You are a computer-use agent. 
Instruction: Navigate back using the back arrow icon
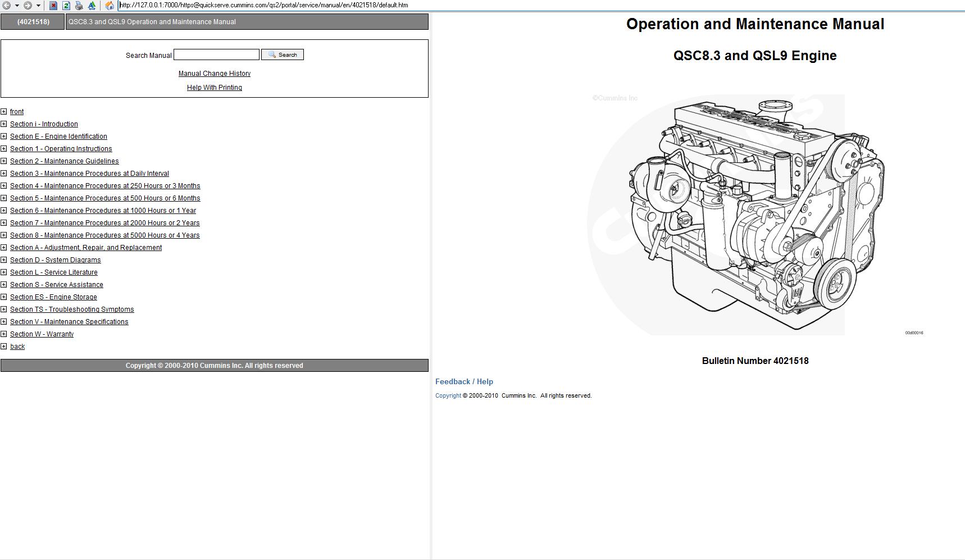click(7, 5)
